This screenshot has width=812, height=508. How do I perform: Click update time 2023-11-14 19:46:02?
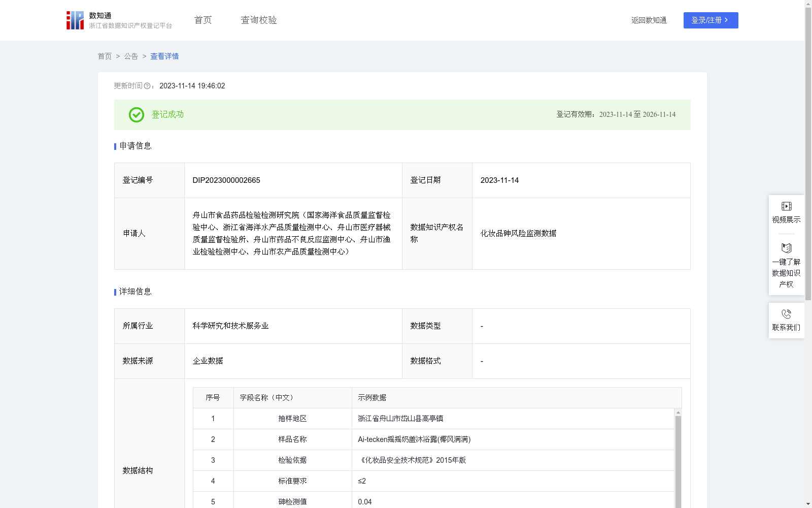point(192,86)
